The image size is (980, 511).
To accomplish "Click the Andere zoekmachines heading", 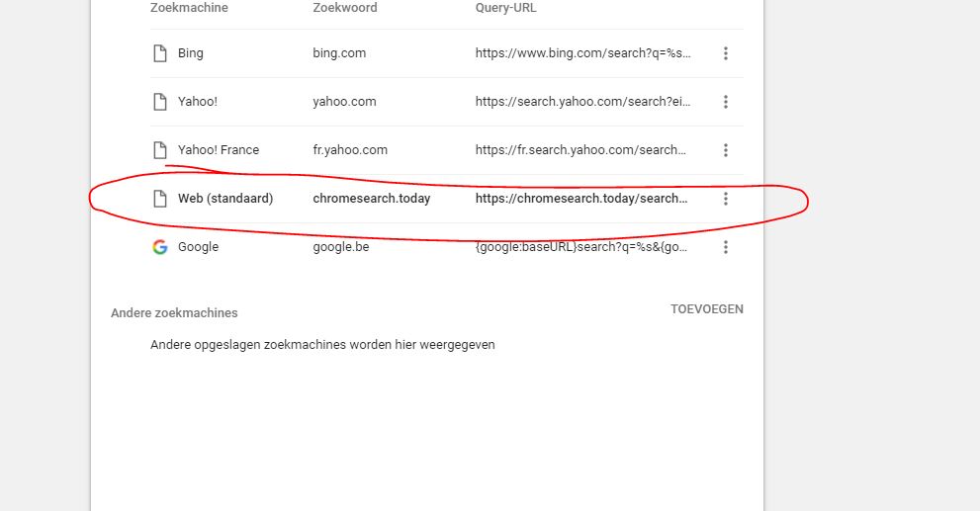I will point(174,313).
